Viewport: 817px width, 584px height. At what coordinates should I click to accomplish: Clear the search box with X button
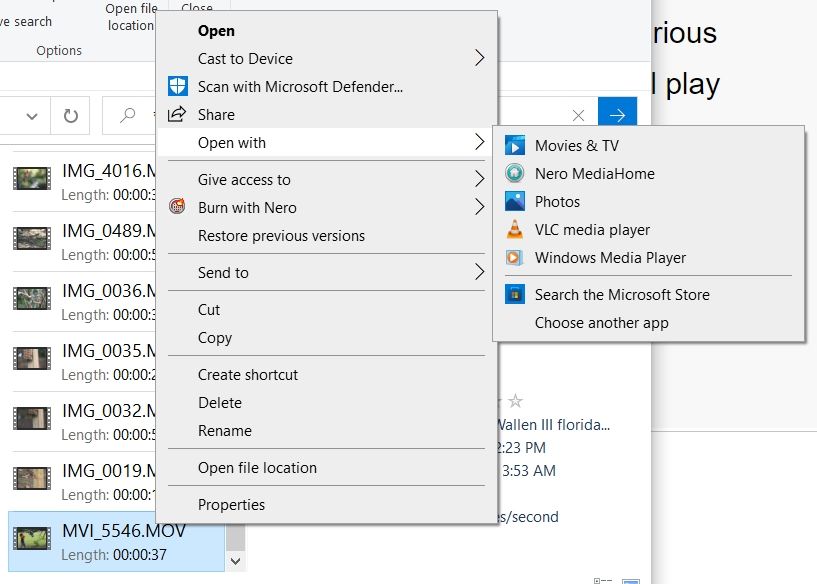point(578,116)
